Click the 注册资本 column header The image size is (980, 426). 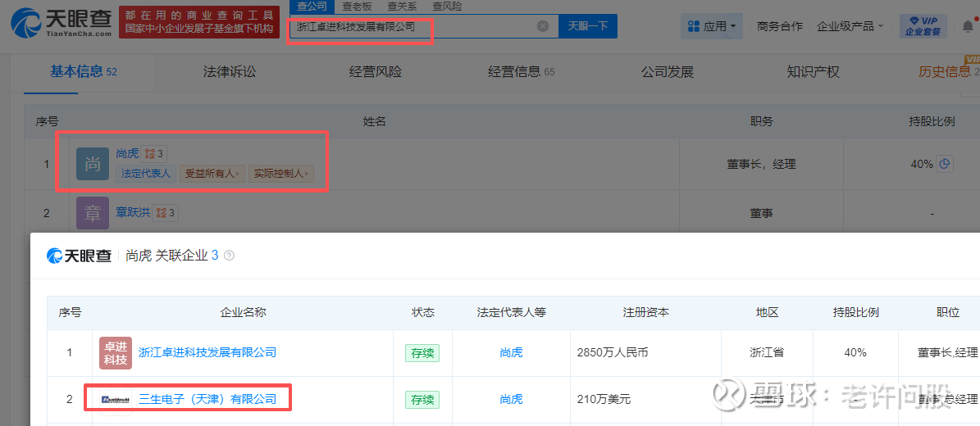coord(645,311)
